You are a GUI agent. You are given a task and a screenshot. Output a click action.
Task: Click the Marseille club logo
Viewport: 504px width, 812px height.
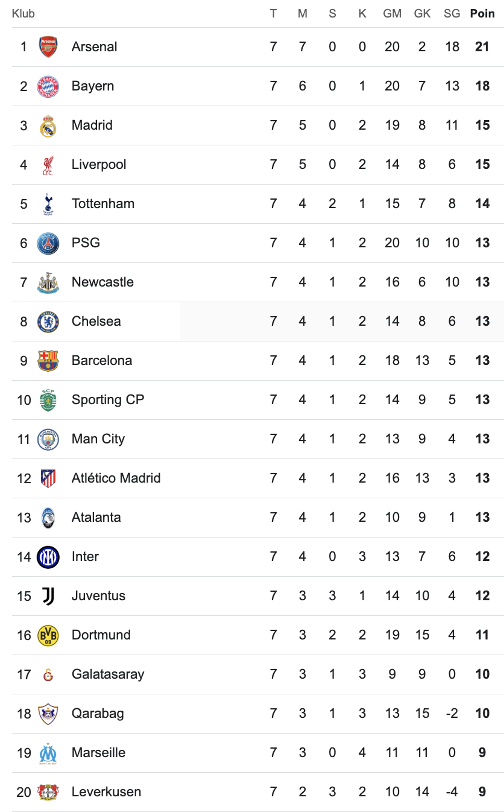[48, 753]
